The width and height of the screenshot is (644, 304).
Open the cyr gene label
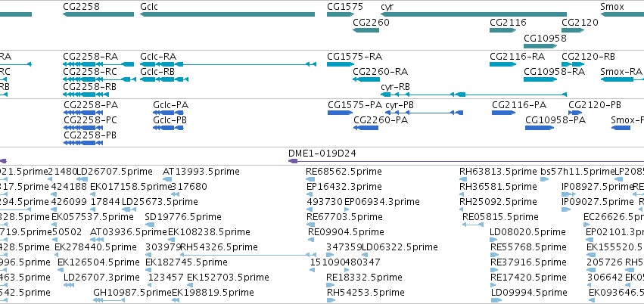(x=387, y=7)
